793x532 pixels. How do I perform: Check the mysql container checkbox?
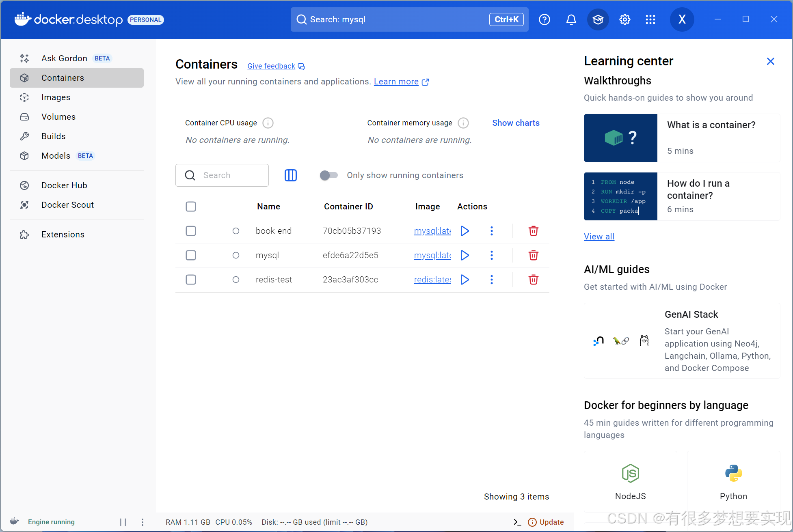click(x=191, y=255)
